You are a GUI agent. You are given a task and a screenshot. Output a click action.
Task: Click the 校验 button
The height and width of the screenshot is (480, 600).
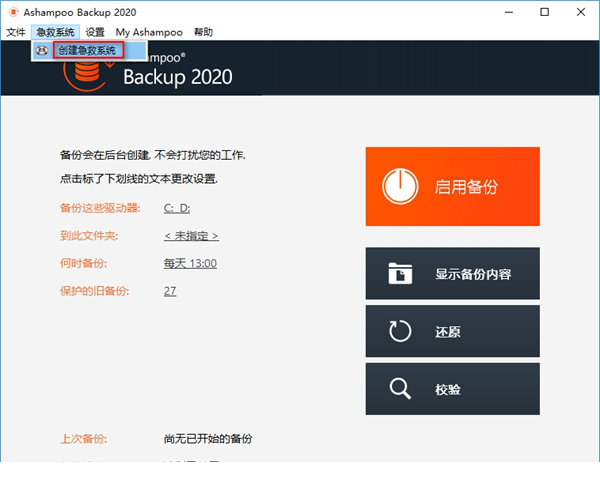(x=453, y=389)
